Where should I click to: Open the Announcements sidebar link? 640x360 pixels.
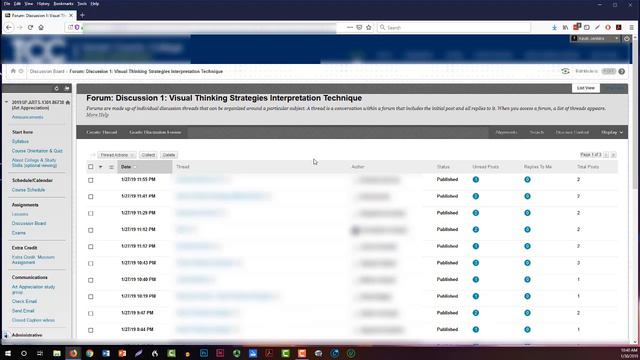pyautogui.click(x=27, y=117)
